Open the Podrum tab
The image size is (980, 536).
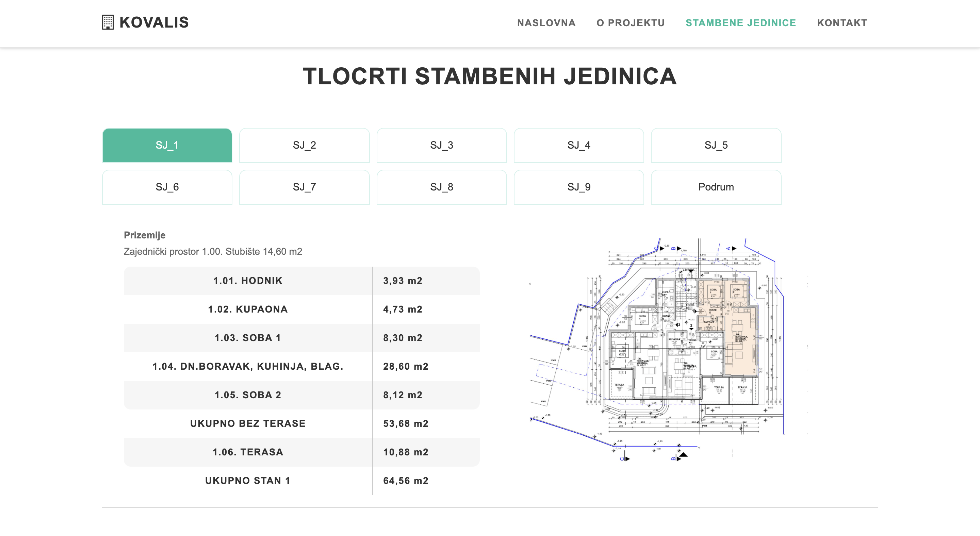[x=716, y=187]
